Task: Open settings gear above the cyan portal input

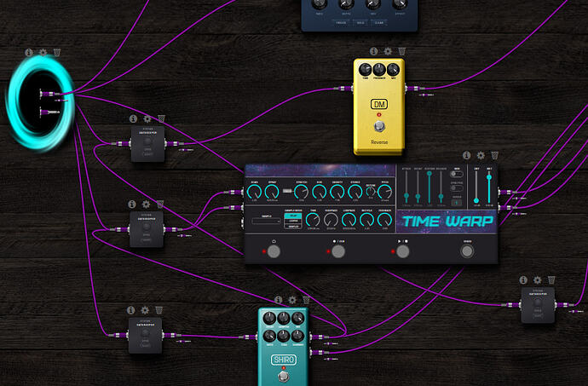Action: click(x=43, y=53)
